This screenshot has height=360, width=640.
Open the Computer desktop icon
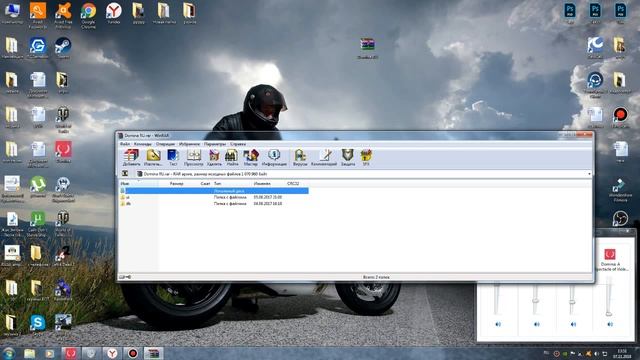(12, 13)
